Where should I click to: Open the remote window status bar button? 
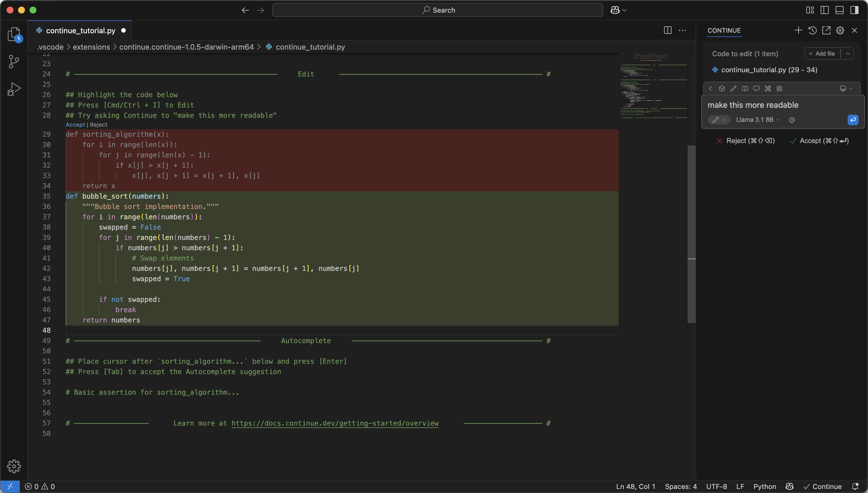click(x=10, y=486)
